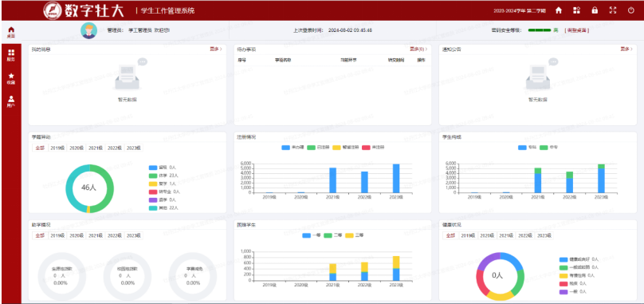Screen dimensions: 644x304
Task: Click the administrator avatar picture
Action: pos(88,30)
